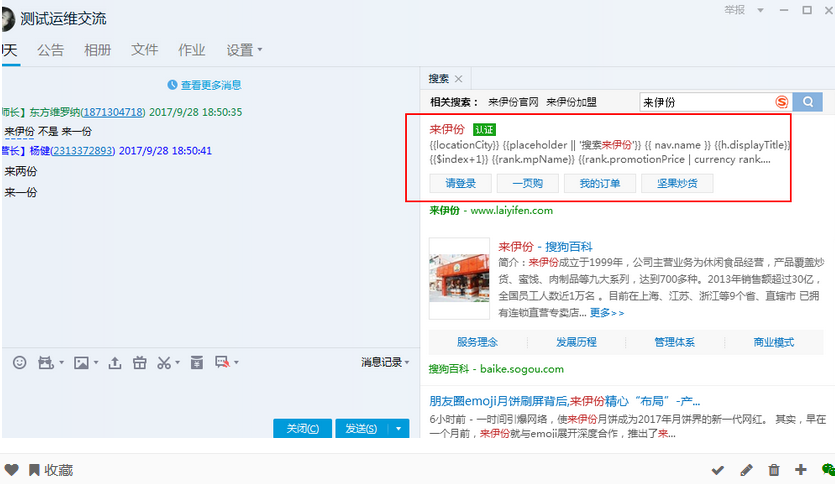Viewport: 835px width, 484px height.
Task: Click the 管理体系 link
Action: pyautogui.click(x=674, y=342)
